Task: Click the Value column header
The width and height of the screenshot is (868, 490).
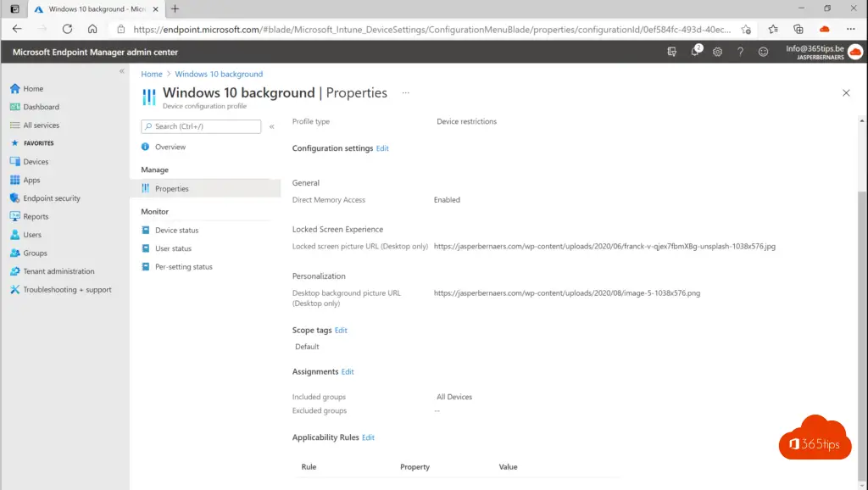Action: [x=508, y=467]
